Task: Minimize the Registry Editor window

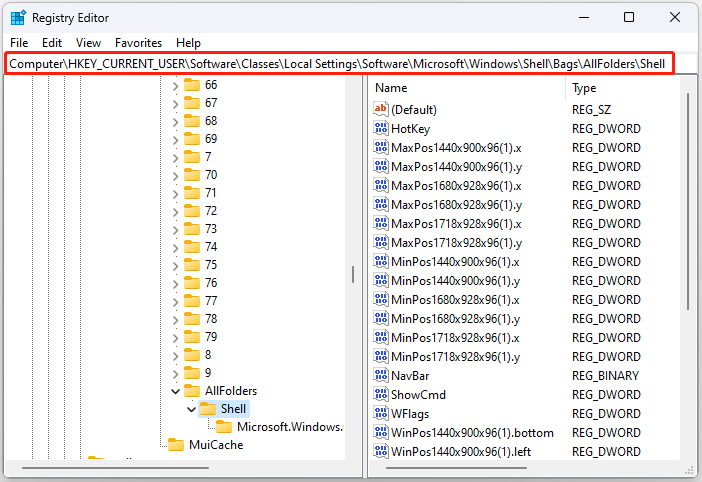Action: [583, 17]
